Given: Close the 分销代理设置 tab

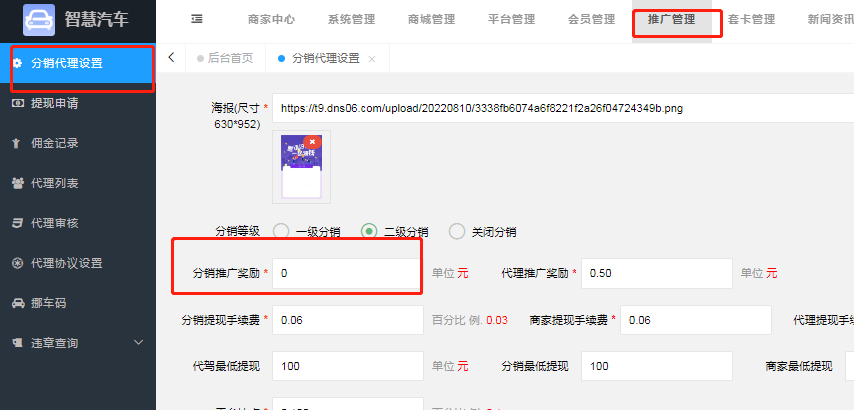Looking at the screenshot, I should point(372,59).
